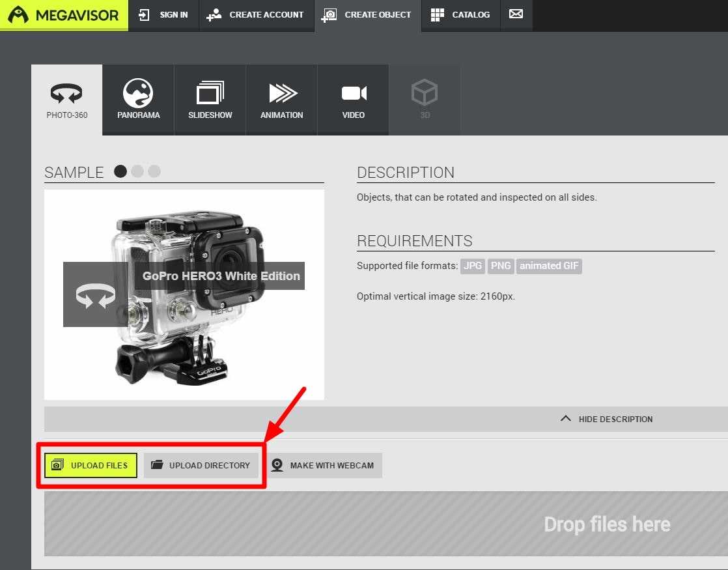
Task: Select the Video object type
Action: (x=353, y=100)
